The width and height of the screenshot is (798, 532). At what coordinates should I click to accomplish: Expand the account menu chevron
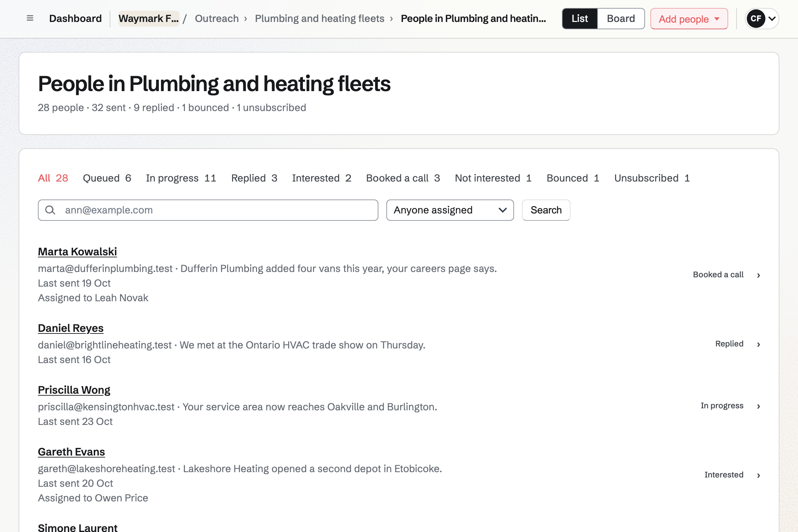pyautogui.click(x=771, y=19)
